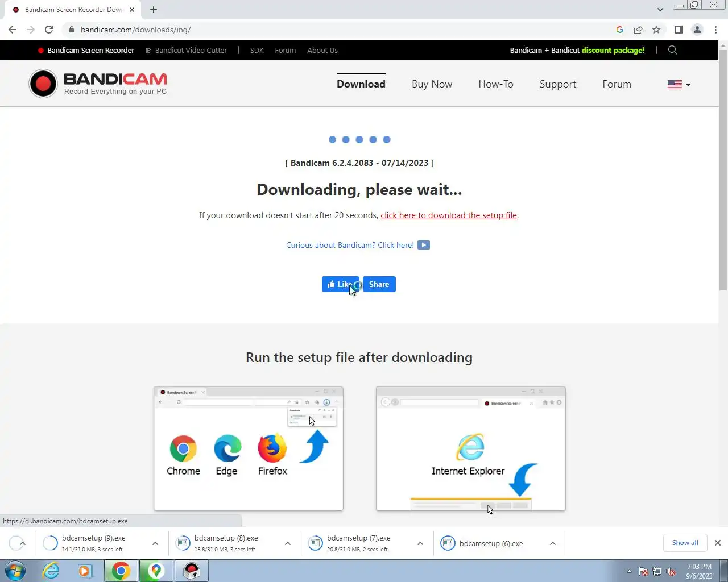Click the share page icon
Viewport: 728px width, 582px height.
[x=638, y=30]
